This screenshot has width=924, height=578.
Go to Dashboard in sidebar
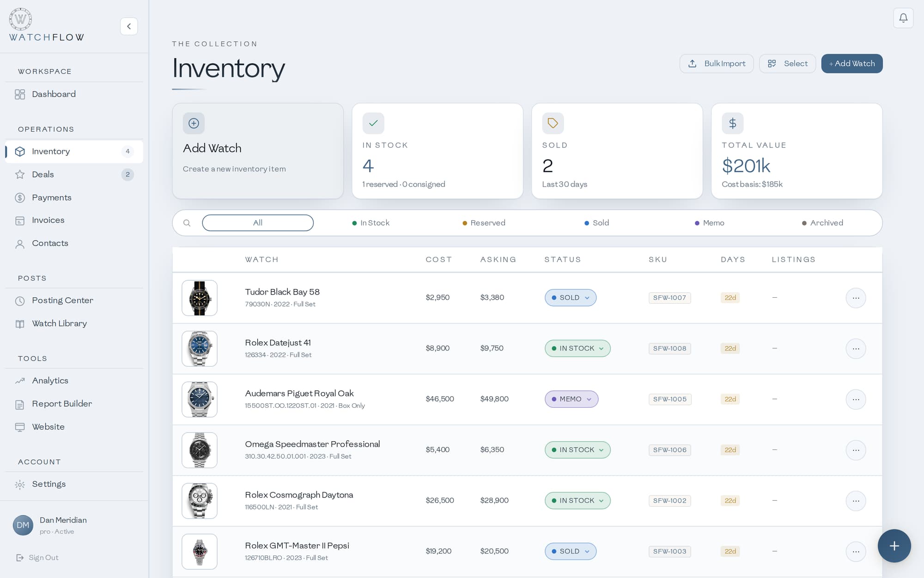[74, 94]
